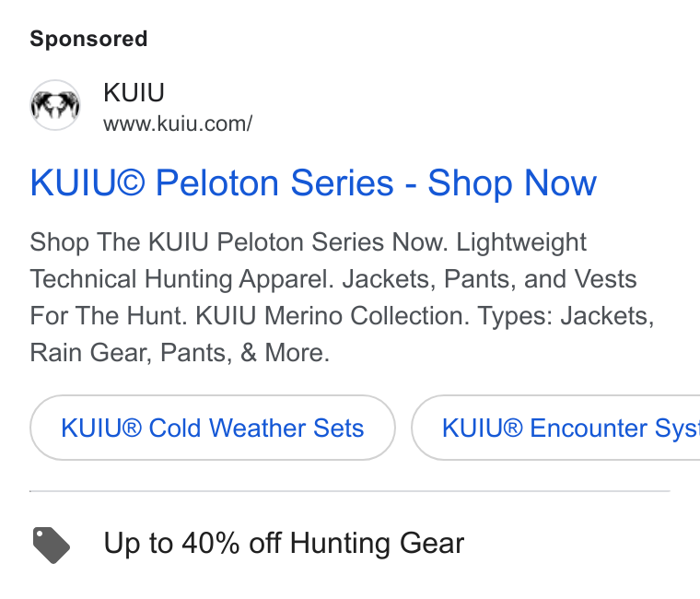
Task: Click the Shop Now text in headline
Action: pyautogui.click(x=512, y=182)
